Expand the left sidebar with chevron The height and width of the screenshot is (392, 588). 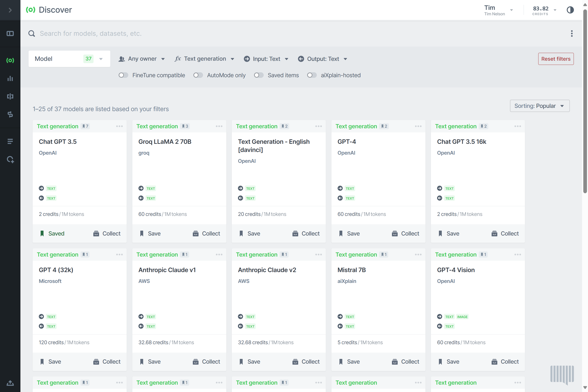coord(10,10)
